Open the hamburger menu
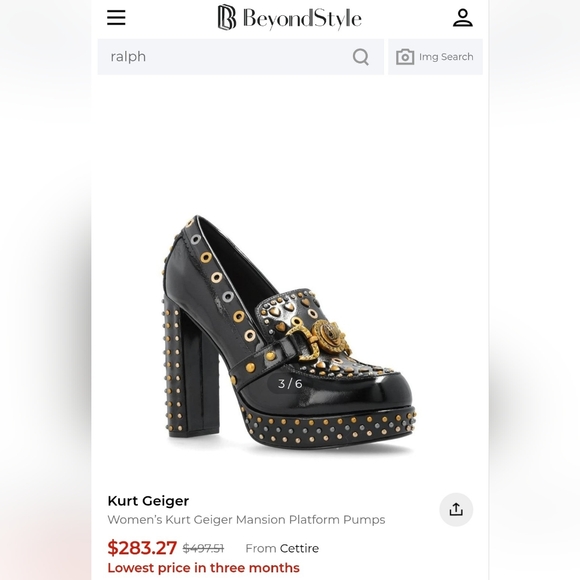The image size is (580, 580). coord(116,17)
